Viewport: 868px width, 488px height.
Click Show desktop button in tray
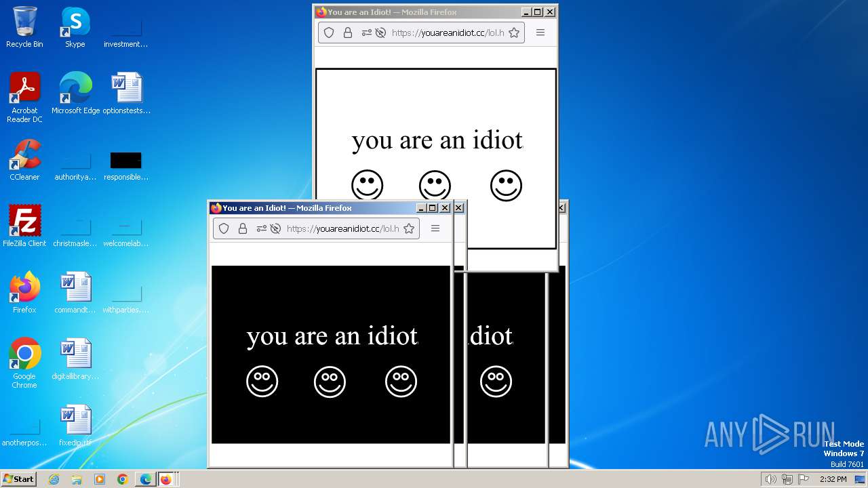(x=860, y=479)
